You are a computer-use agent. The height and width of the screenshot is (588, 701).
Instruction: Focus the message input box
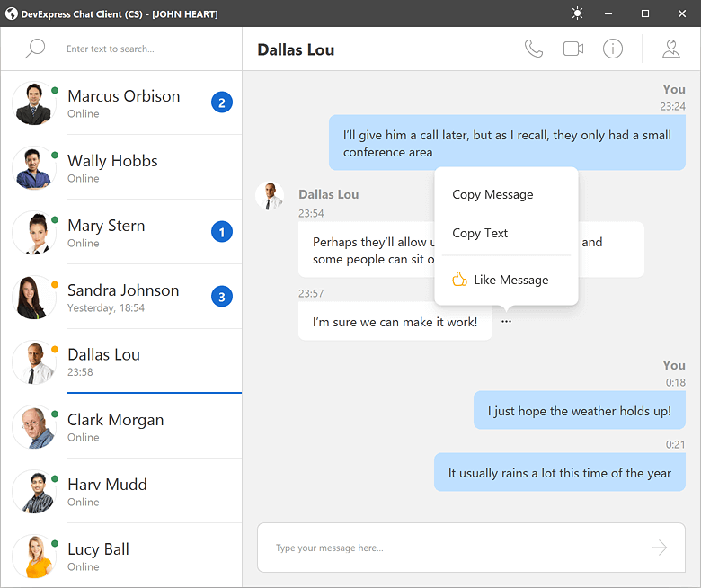tap(445, 548)
